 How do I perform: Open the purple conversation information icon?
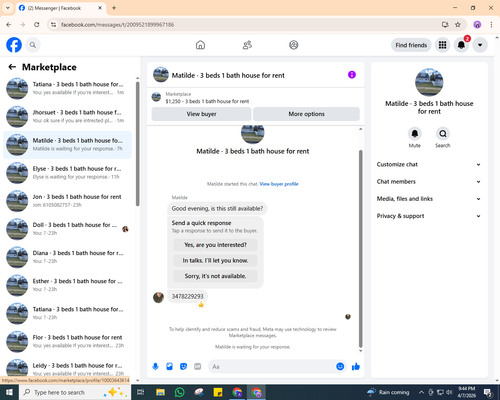352,75
